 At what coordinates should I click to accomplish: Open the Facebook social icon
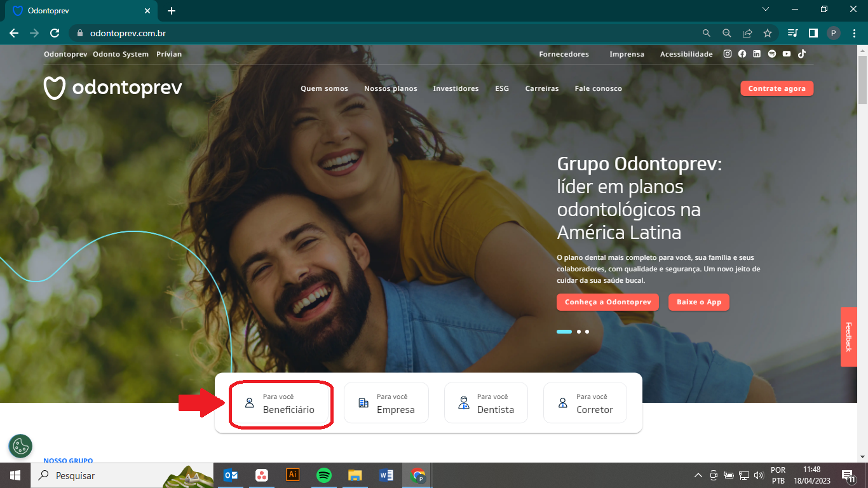click(x=742, y=54)
